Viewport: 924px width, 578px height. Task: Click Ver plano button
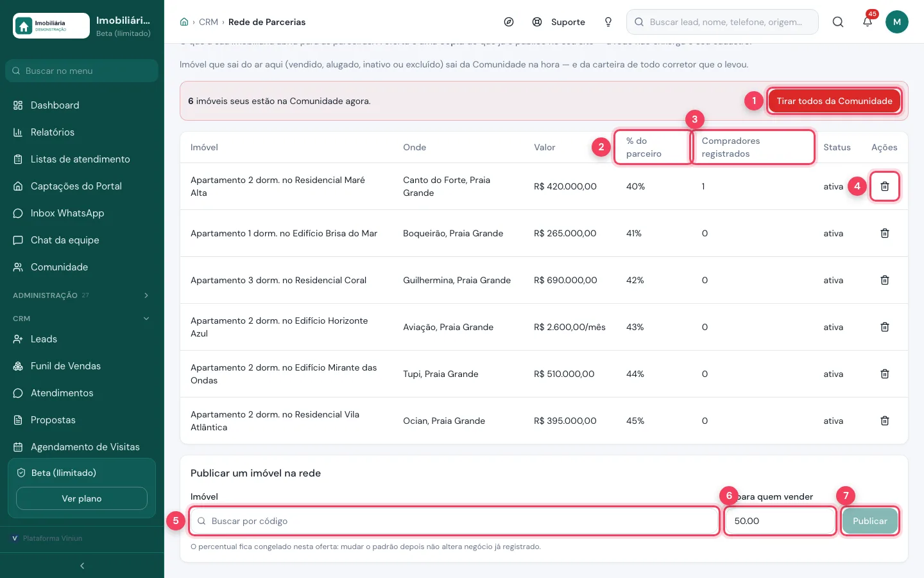[81, 498]
